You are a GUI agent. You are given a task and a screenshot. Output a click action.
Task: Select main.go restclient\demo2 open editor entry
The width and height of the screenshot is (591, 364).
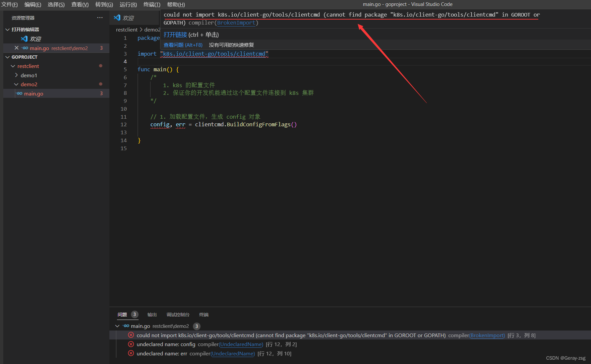pyautogui.click(x=56, y=48)
